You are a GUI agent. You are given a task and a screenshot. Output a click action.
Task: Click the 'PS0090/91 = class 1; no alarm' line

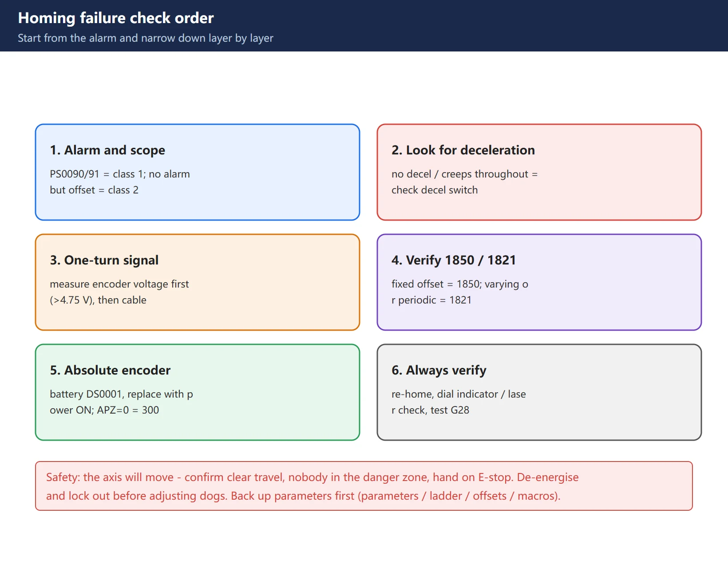click(120, 174)
